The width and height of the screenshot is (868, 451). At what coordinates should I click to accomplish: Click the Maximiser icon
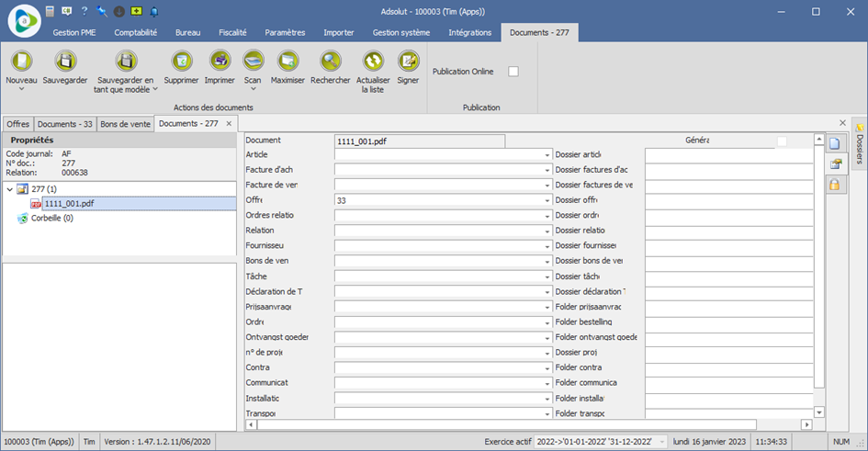click(x=287, y=61)
